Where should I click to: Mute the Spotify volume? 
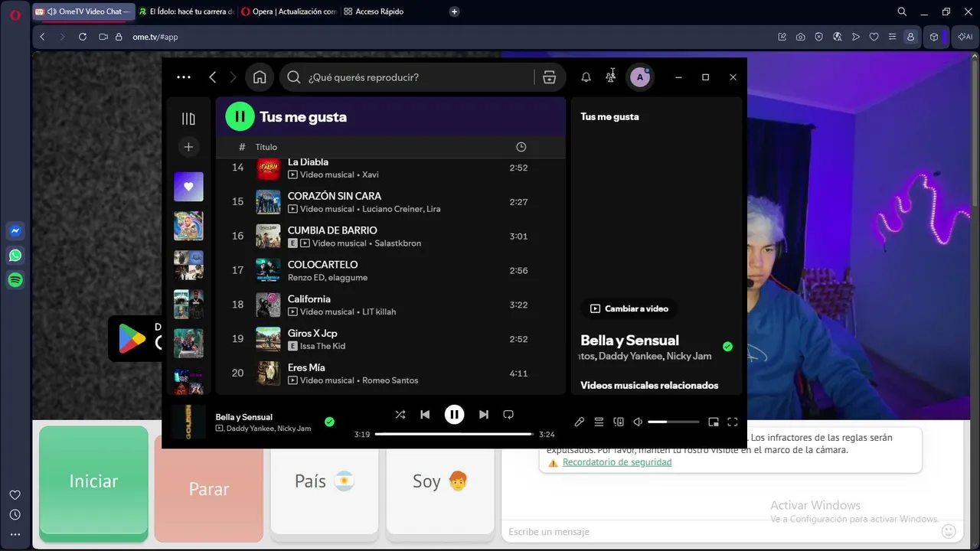tap(638, 422)
